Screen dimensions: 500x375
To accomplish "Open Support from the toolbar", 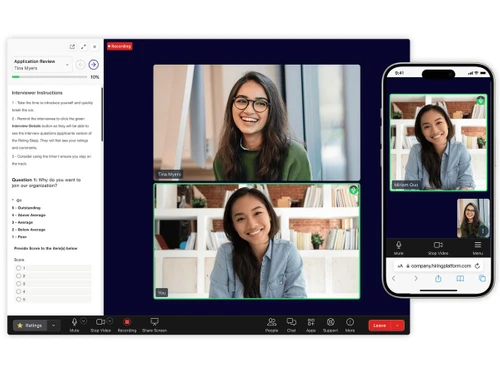I will coord(330,325).
